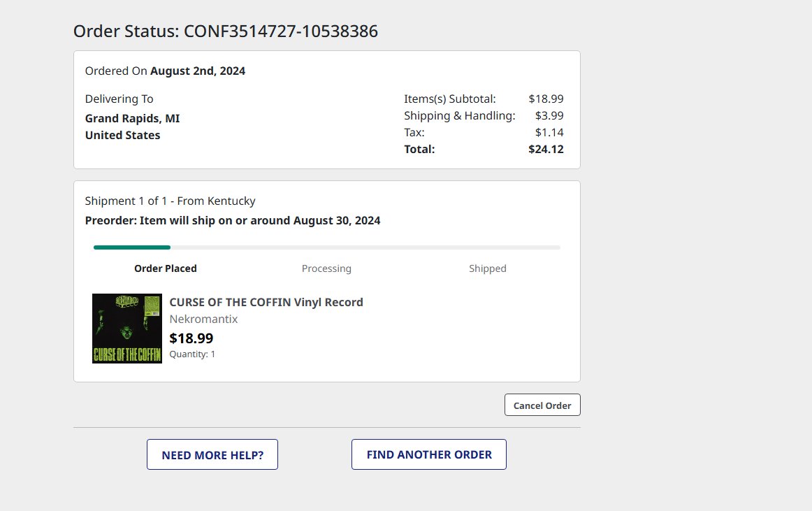Click the Quantity: 1 text
This screenshot has width=812, height=511.
(x=192, y=354)
